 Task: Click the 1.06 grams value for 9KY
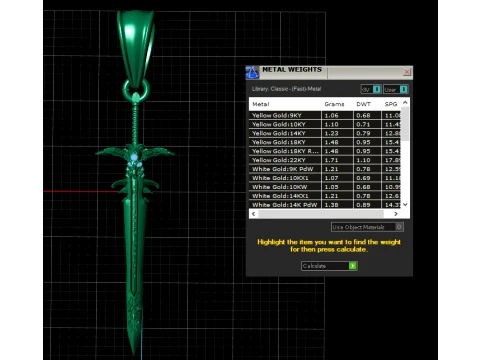[x=331, y=115]
